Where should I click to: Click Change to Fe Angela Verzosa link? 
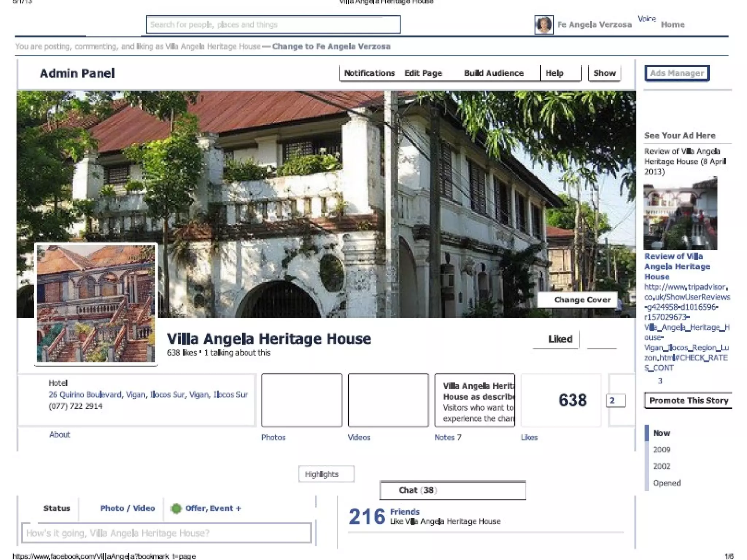click(331, 47)
